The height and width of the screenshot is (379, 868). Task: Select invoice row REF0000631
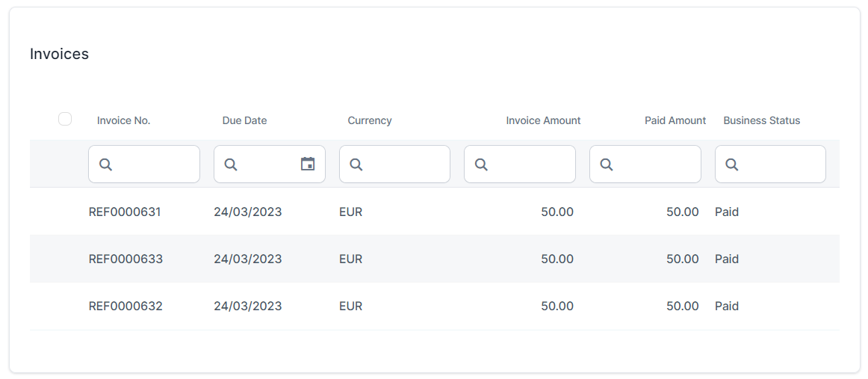(124, 212)
